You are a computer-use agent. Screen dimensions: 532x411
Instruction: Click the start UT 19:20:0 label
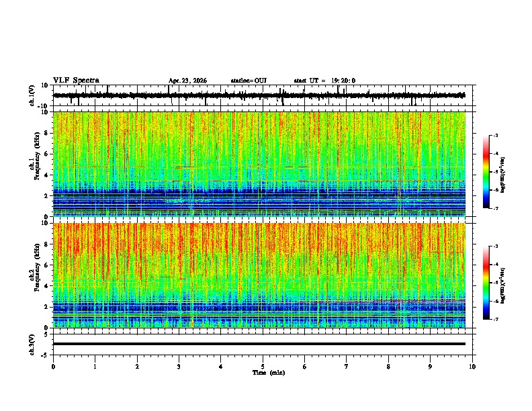324,81
